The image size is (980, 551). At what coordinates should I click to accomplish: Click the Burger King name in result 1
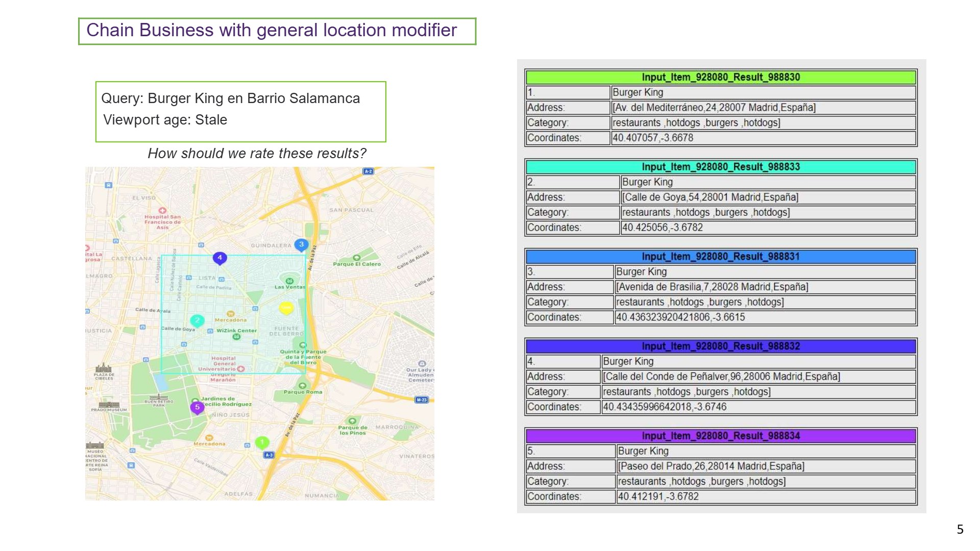click(x=638, y=93)
